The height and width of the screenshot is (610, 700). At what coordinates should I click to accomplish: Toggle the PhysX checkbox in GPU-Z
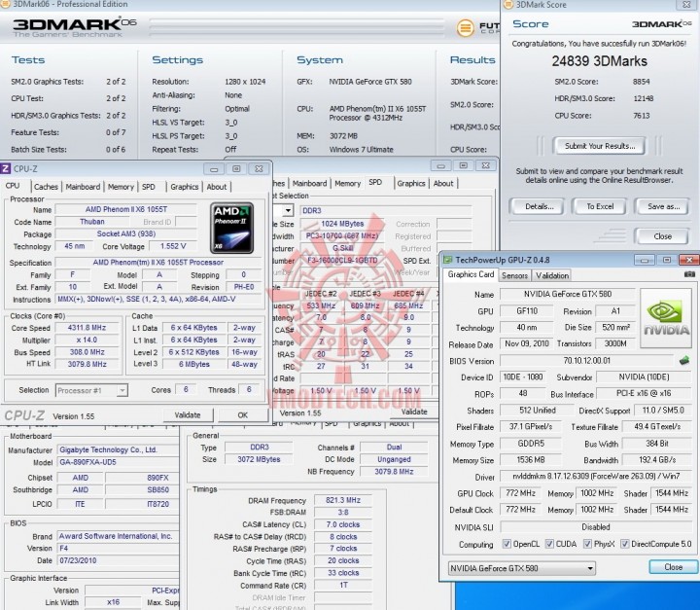587,544
